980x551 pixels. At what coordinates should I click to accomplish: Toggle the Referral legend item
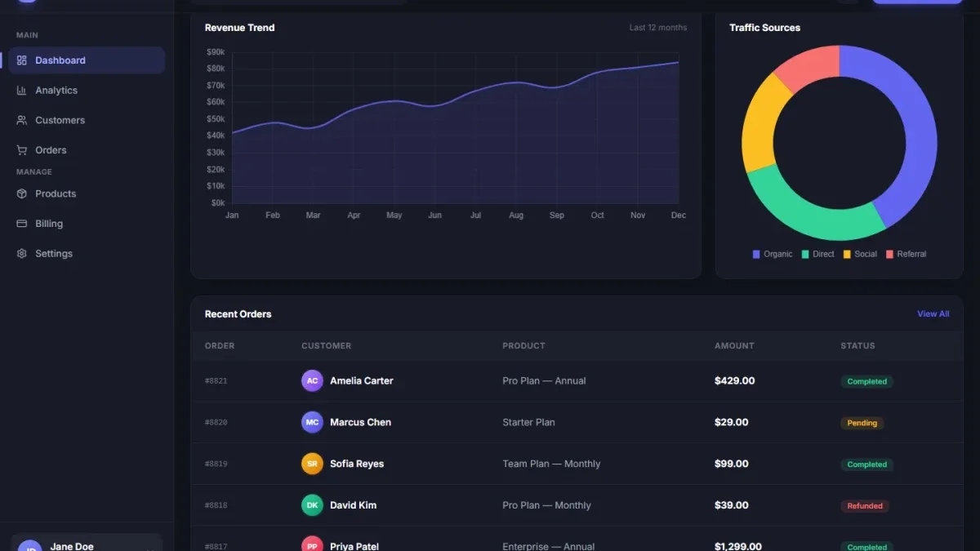tap(906, 254)
